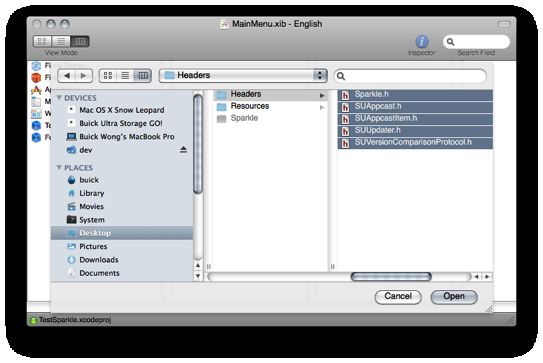Click the greyed-out Sparkle file entry
This screenshot has width=543, height=363.
point(270,118)
